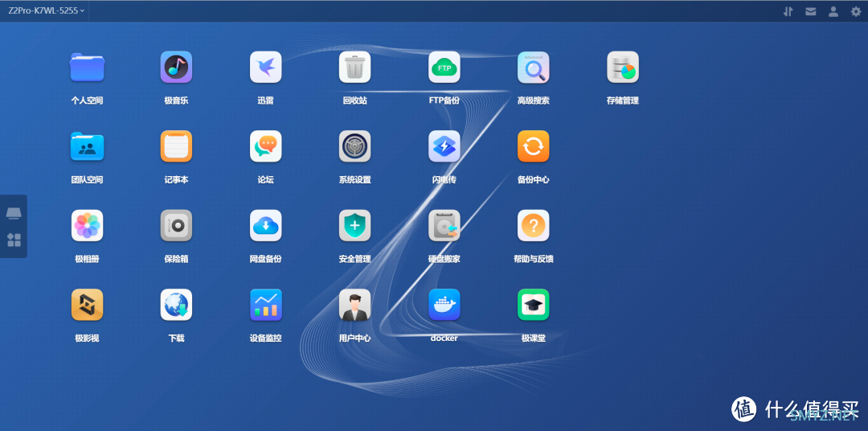
Task: Open the 保险箱 safe box
Action: pyautogui.click(x=176, y=225)
